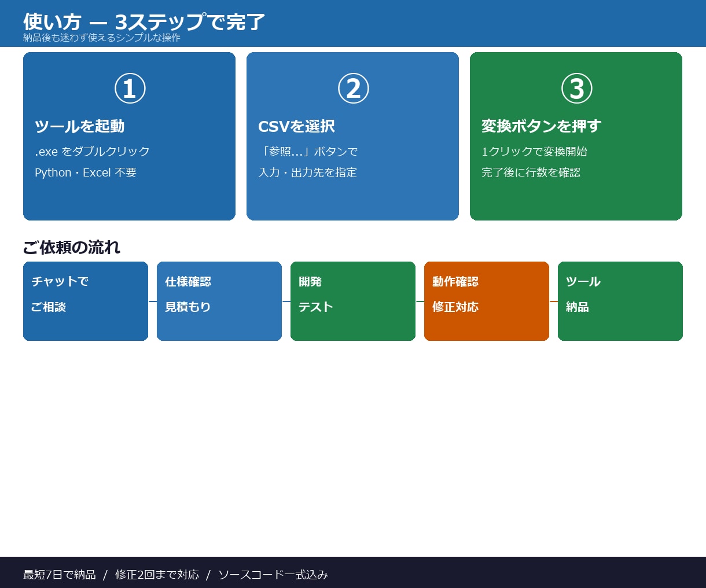Click the ご依頼の流れ section heading

[72, 247]
